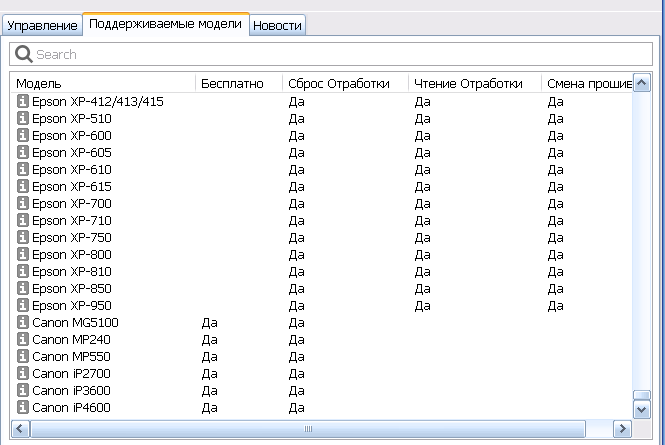Select the Epson XP-950 model name
The height and width of the screenshot is (445, 665).
point(72,305)
